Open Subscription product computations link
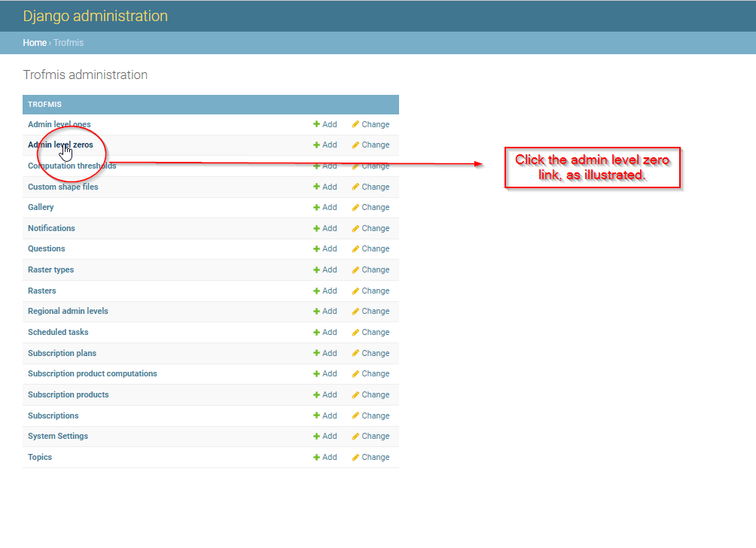This screenshot has height=548, width=756. click(x=93, y=373)
